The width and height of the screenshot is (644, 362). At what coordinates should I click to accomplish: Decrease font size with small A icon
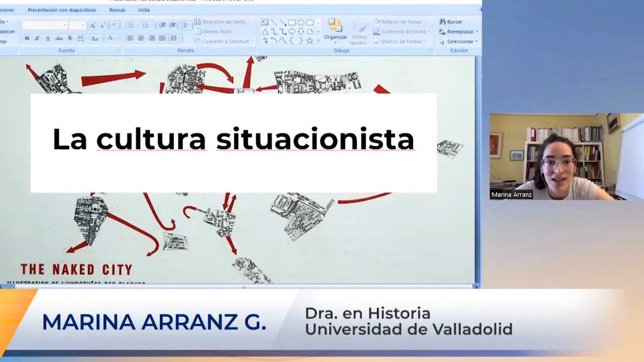coord(103,25)
